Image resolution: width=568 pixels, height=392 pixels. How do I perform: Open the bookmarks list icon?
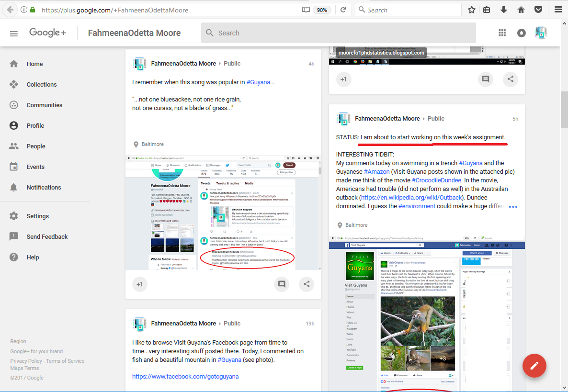pos(487,10)
